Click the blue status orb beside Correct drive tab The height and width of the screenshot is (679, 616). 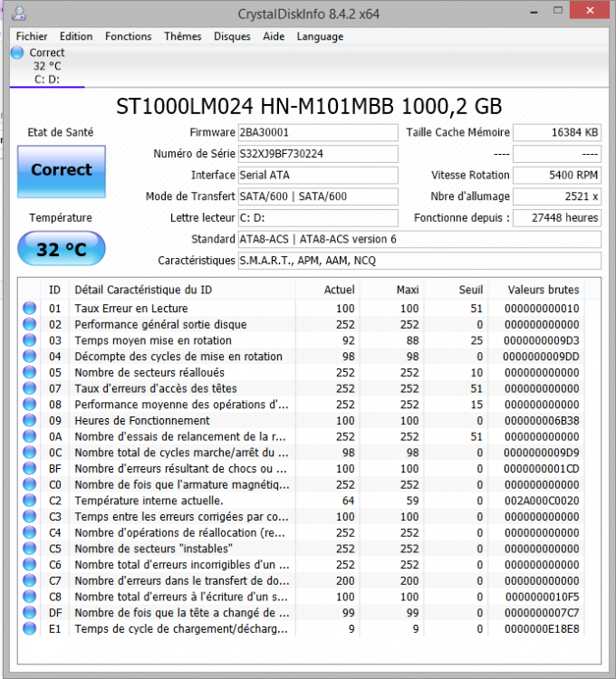[17, 53]
